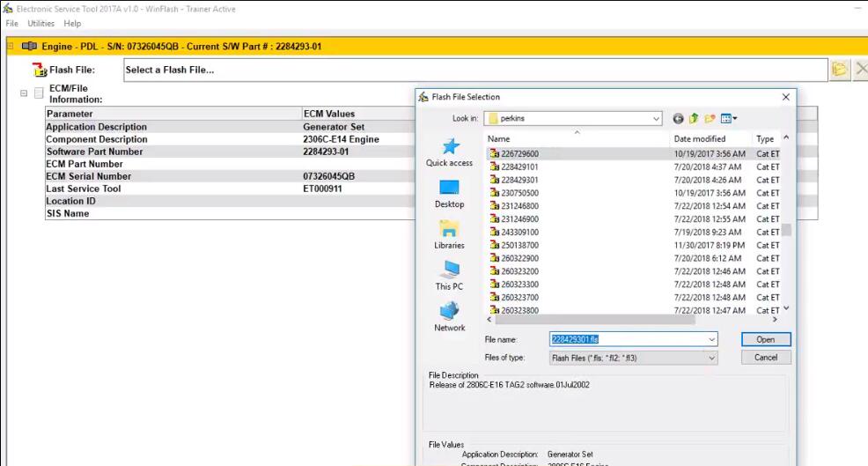Open Quick access in places bar
This screenshot has height=466, width=868.
[450, 152]
